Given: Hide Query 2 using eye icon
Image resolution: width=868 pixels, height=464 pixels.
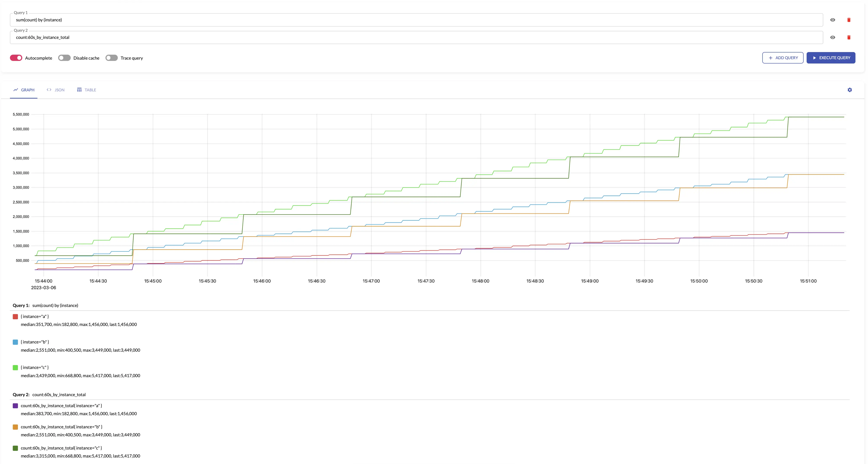Looking at the screenshot, I should point(832,37).
